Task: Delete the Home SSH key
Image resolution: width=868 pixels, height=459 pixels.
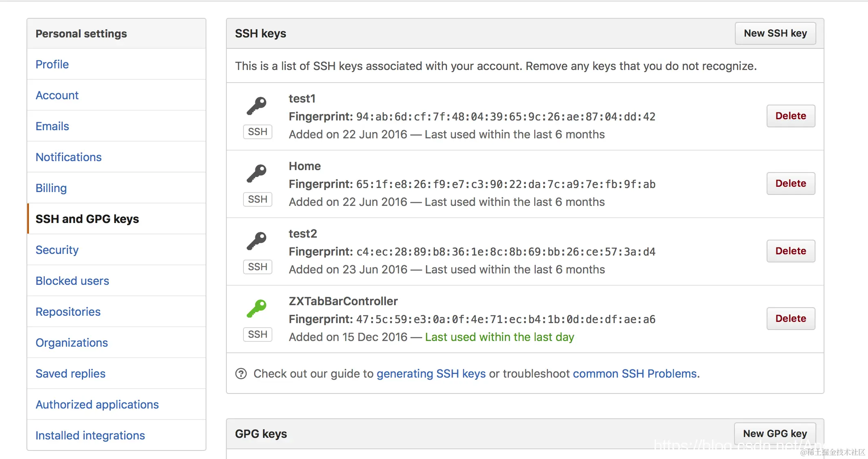Action: (791, 184)
